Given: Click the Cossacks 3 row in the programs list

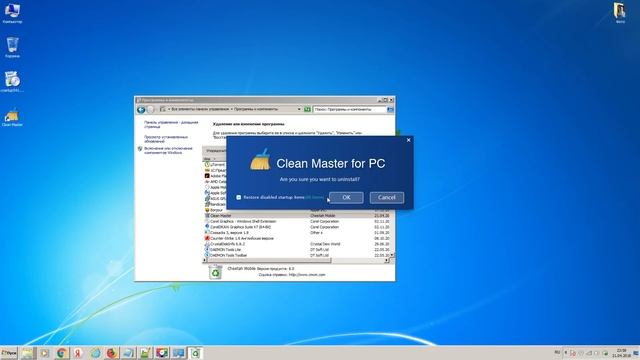Looking at the screenshot, I should [297, 233].
